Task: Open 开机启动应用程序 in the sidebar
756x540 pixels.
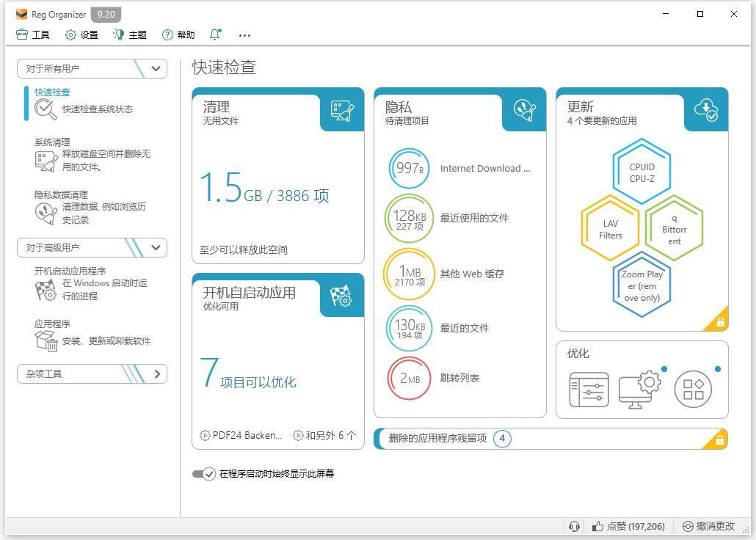Action: tap(70, 271)
